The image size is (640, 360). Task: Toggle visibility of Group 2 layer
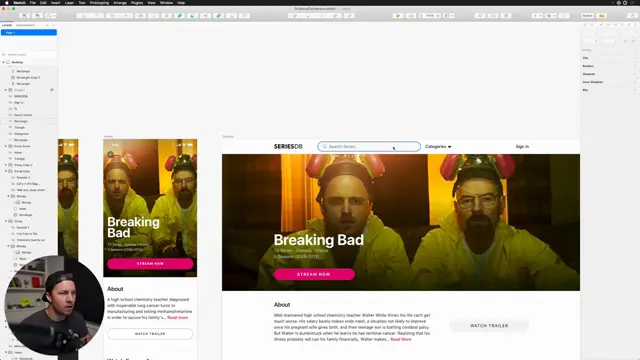tap(52, 90)
